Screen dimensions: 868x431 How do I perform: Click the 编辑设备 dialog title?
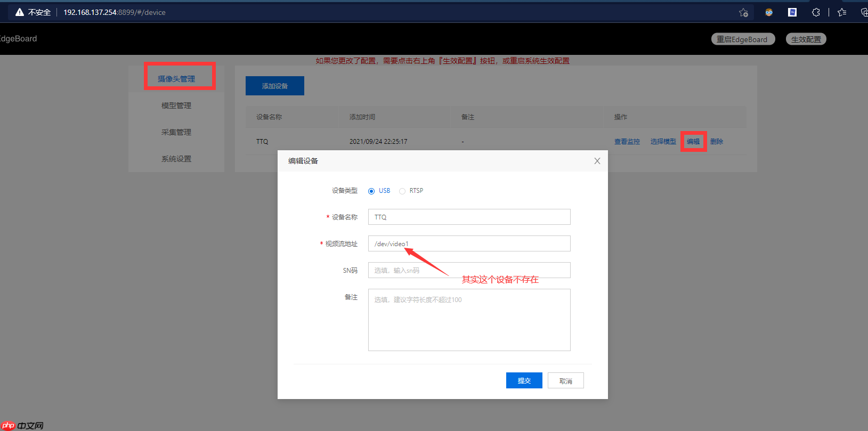click(303, 161)
